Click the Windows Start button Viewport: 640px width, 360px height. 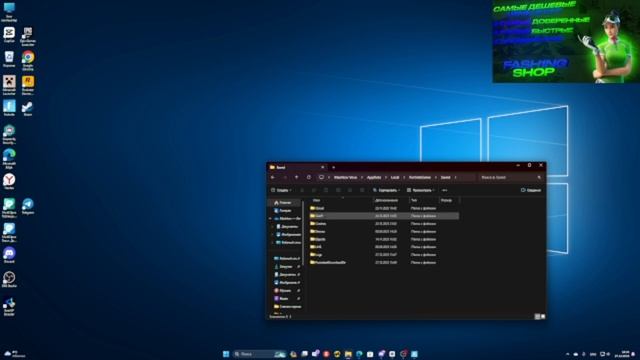pos(226,354)
